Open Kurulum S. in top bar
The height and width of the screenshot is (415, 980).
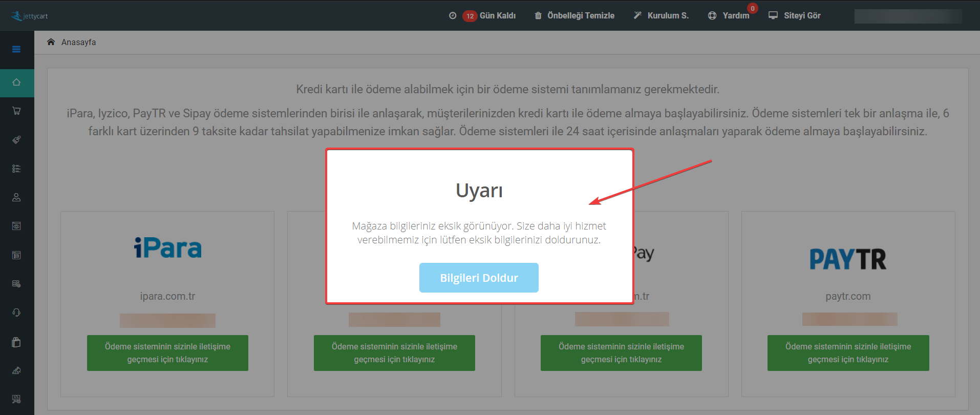668,15
